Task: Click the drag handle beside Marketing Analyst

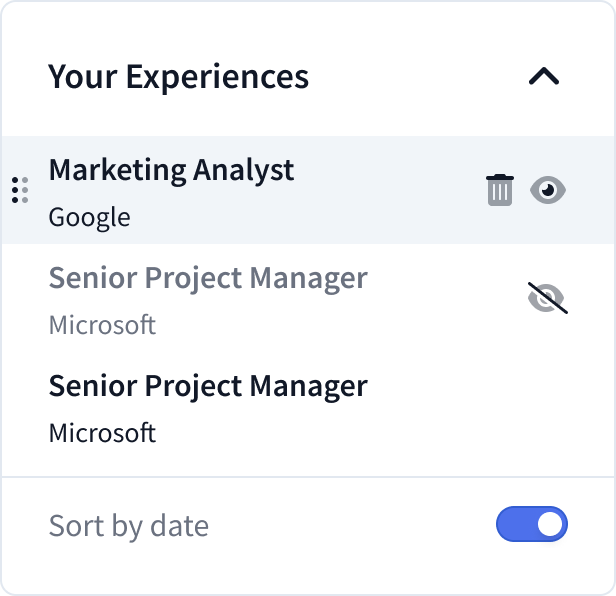Action: tap(19, 189)
